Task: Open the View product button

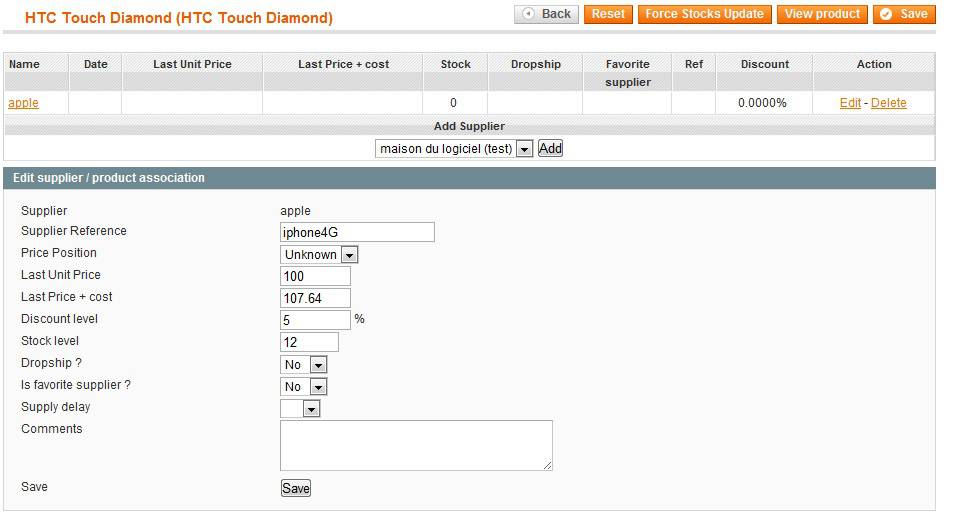Action: (822, 14)
